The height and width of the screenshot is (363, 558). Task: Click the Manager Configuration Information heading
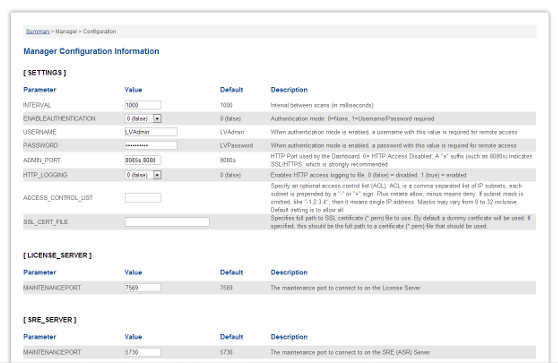(91, 51)
